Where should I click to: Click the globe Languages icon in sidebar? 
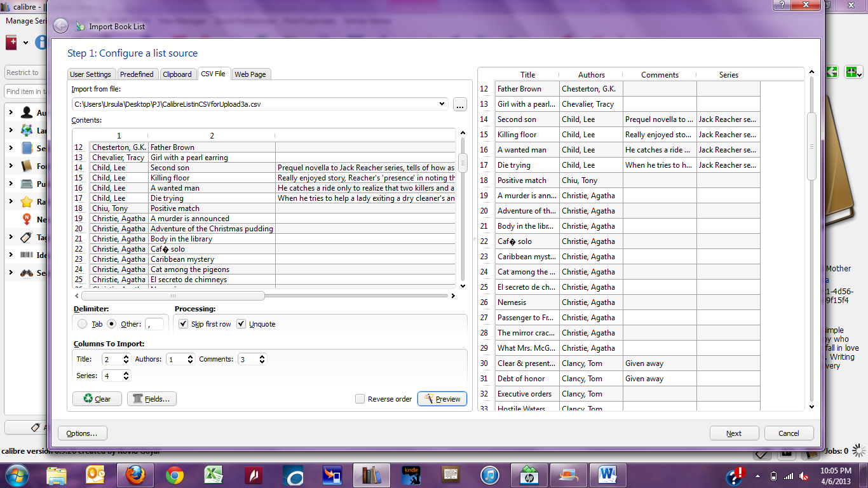[x=27, y=130]
